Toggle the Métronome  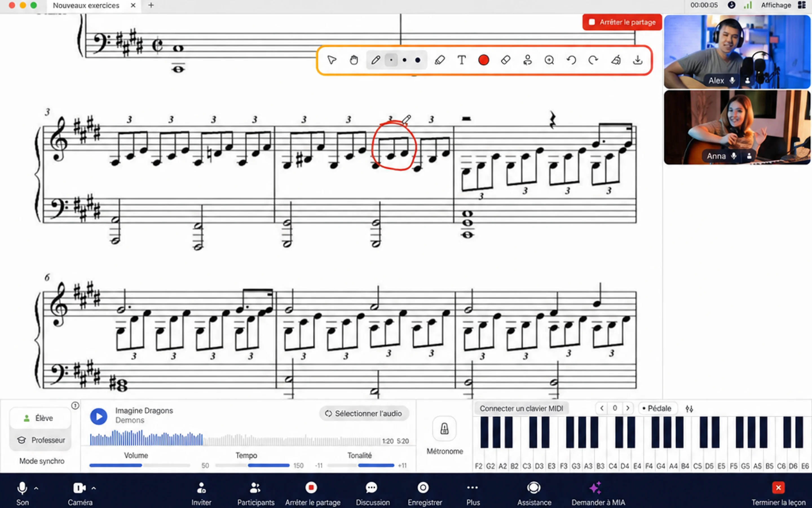(444, 429)
